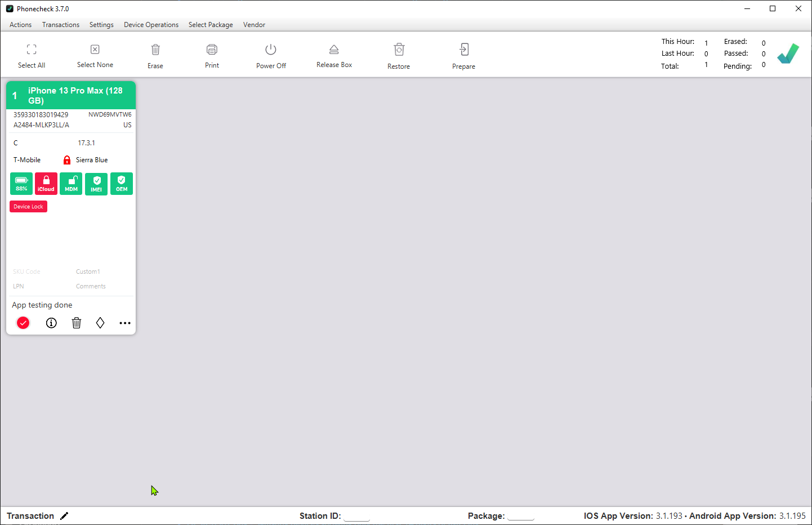Click the Release Box eject icon
This screenshot has height=525, width=812.
pyautogui.click(x=334, y=50)
